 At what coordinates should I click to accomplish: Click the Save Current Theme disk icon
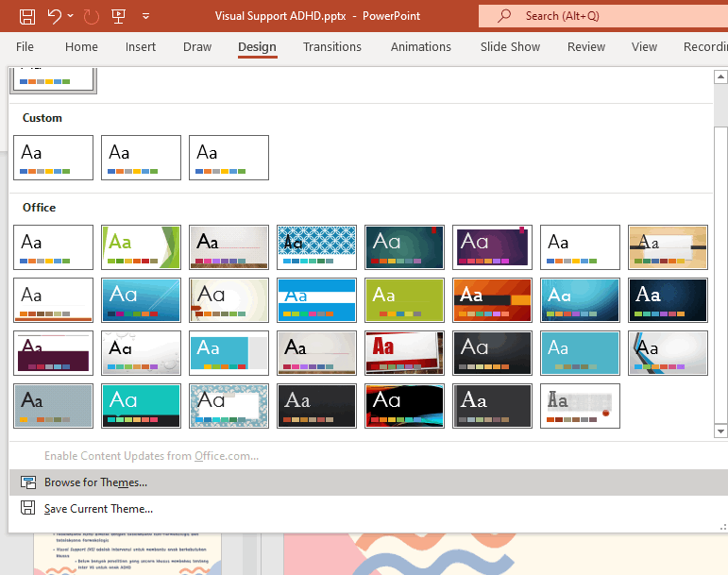point(28,508)
